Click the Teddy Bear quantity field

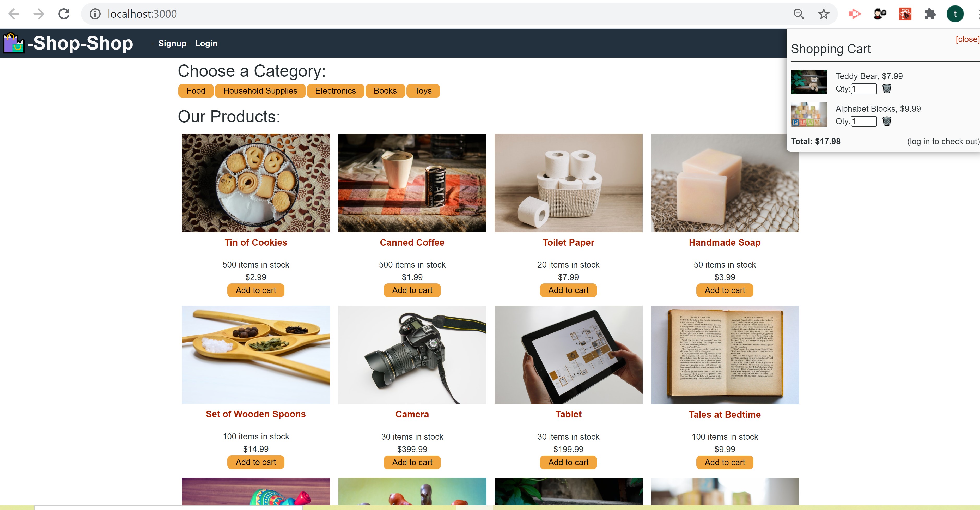(x=863, y=89)
